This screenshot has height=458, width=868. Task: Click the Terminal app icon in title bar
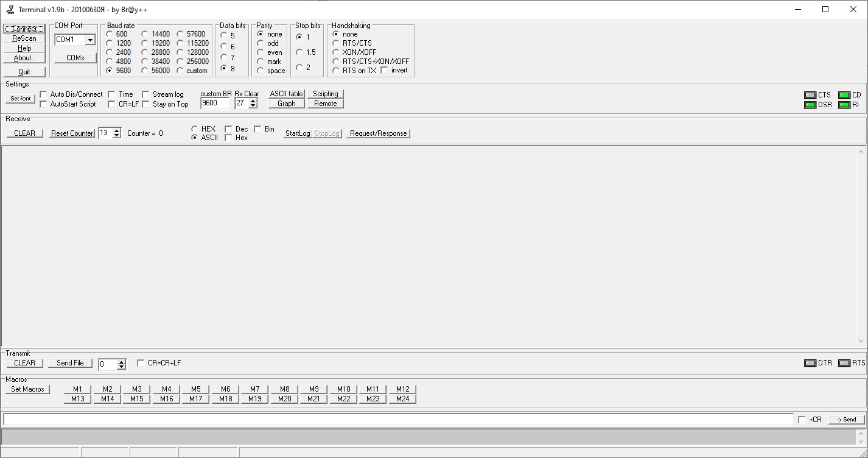[10, 9]
